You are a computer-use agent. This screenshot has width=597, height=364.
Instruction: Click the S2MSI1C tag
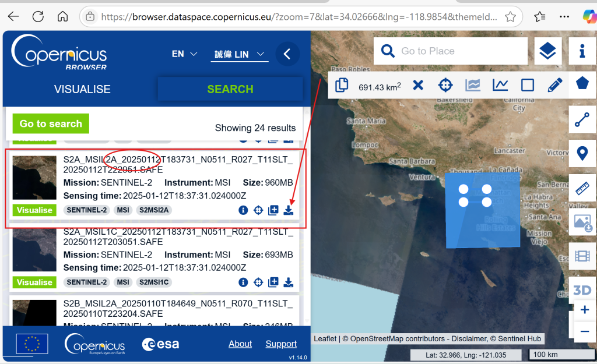coord(154,282)
